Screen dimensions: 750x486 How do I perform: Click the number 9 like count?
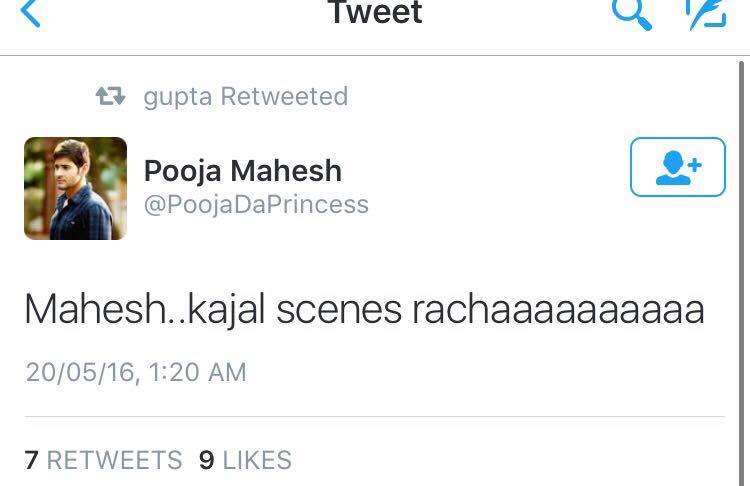[x=207, y=460]
